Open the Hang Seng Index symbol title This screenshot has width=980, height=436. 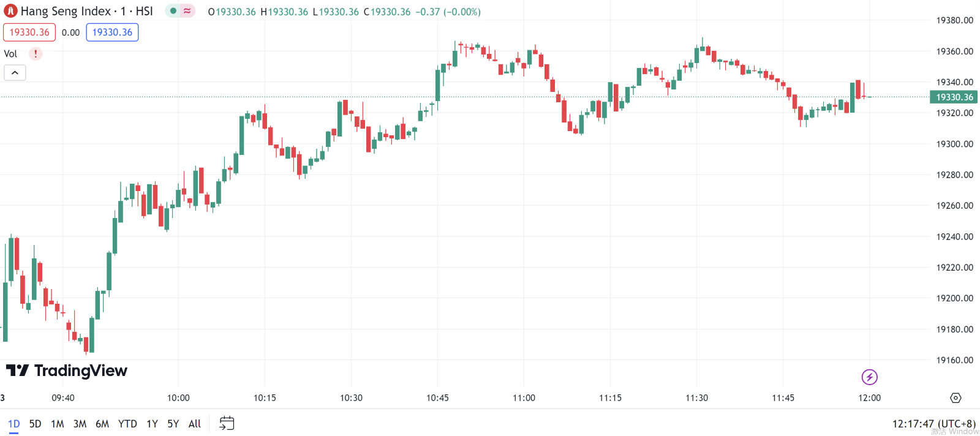(86, 11)
